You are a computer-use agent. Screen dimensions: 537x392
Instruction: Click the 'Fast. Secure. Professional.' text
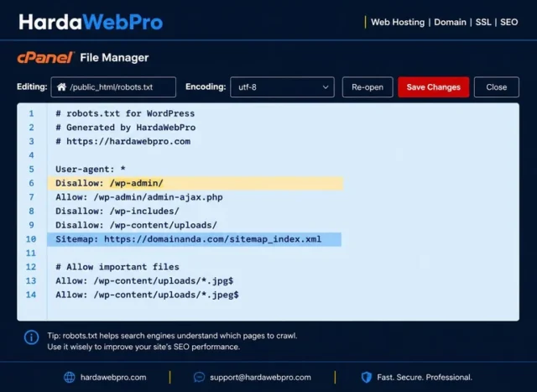coord(425,377)
